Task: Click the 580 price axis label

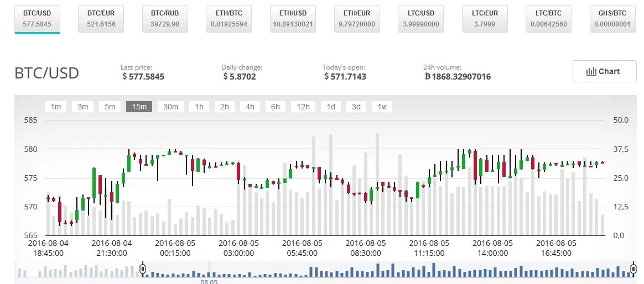Action: [31, 149]
